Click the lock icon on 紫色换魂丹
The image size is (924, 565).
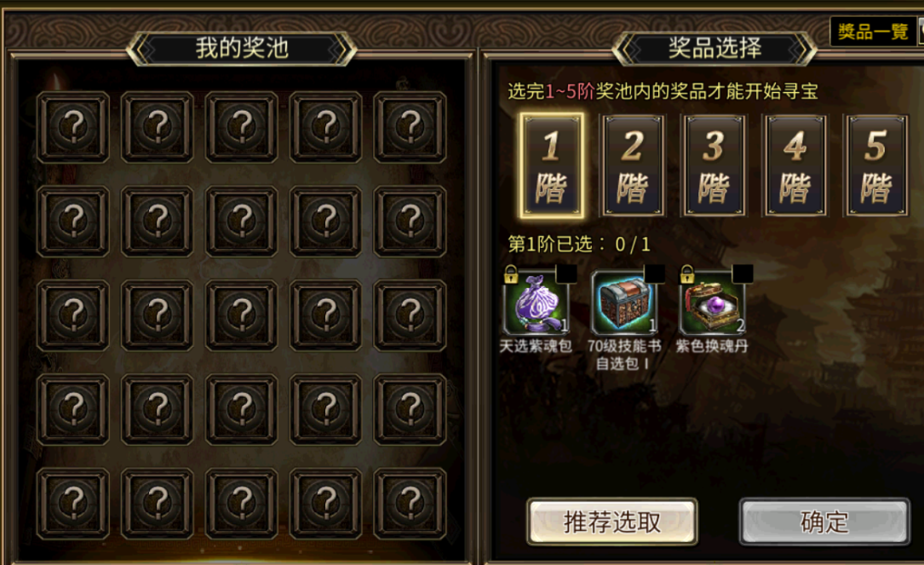(x=687, y=274)
